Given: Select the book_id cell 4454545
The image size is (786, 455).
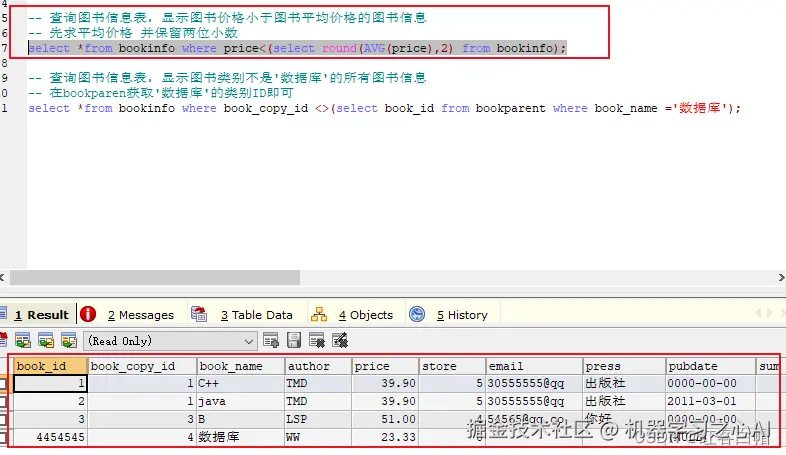Looking at the screenshot, I should pyautogui.click(x=50, y=437).
